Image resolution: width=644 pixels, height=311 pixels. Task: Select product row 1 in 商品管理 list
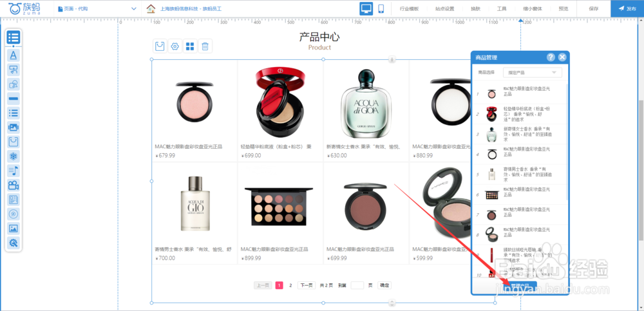[519, 94]
